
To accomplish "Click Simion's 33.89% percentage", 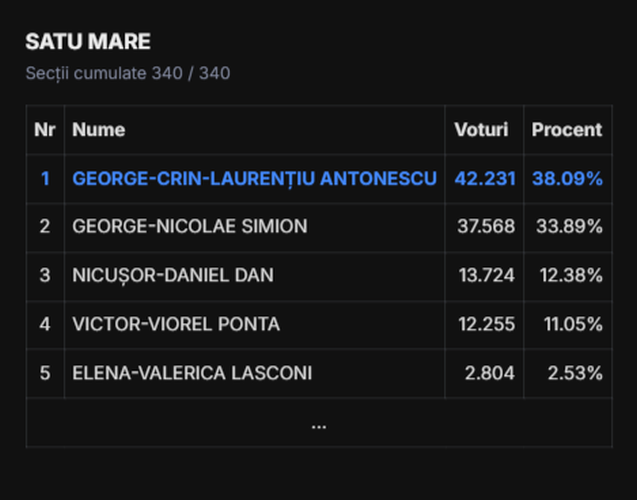I will 570,226.
